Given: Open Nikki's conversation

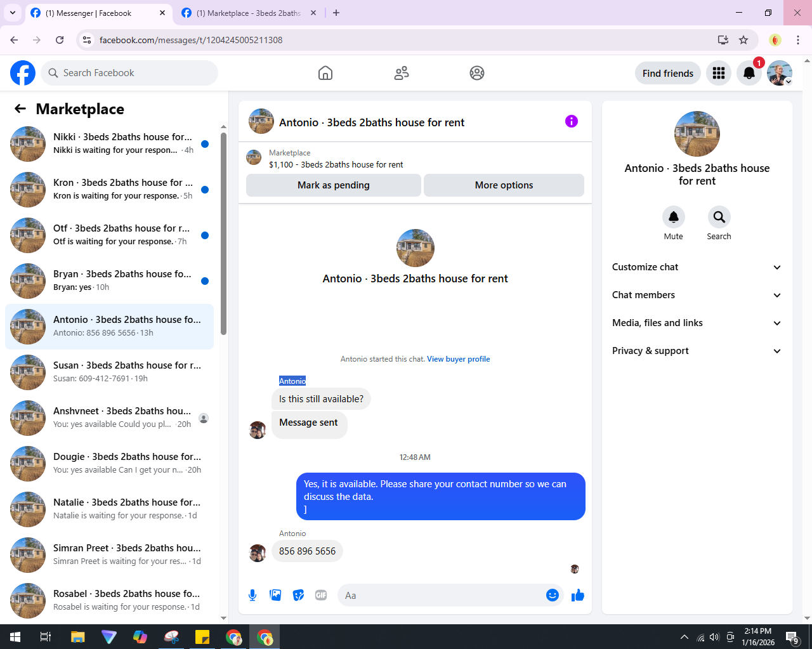Looking at the screenshot, I should click(x=109, y=144).
